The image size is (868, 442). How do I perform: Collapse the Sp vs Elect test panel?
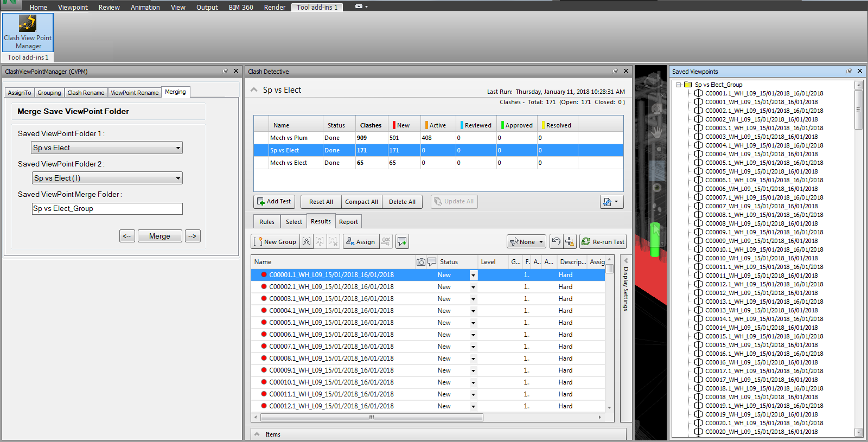254,90
